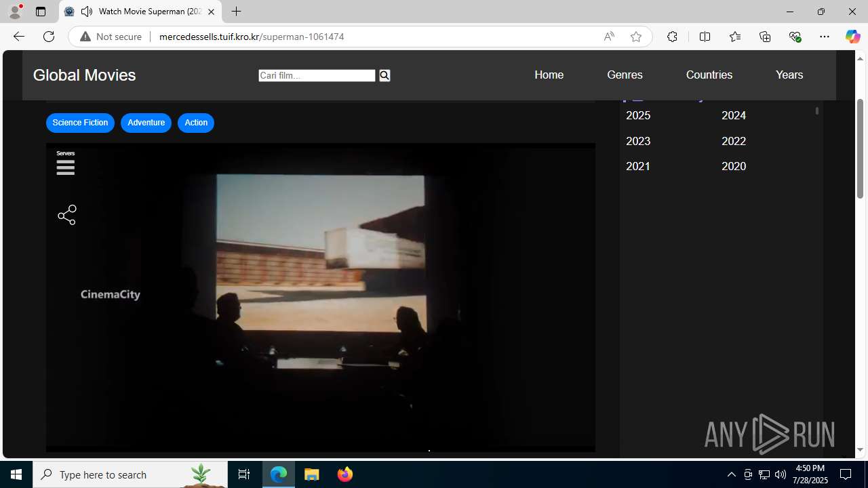Open the Countries menu

[709, 75]
